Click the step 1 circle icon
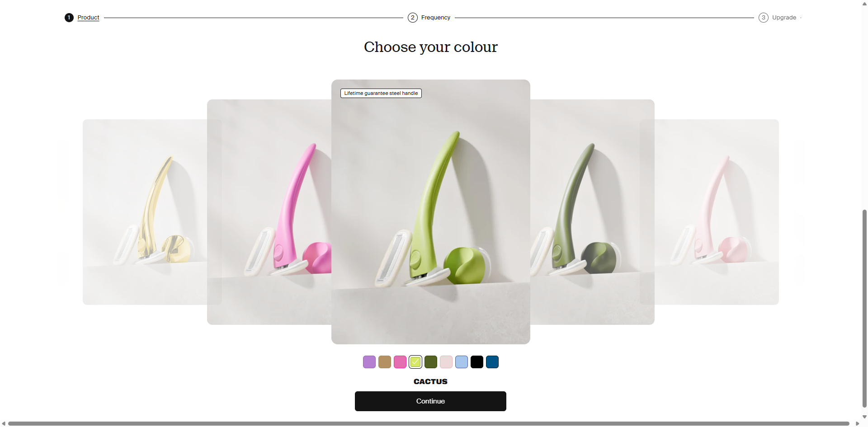868x427 pixels. tap(69, 18)
